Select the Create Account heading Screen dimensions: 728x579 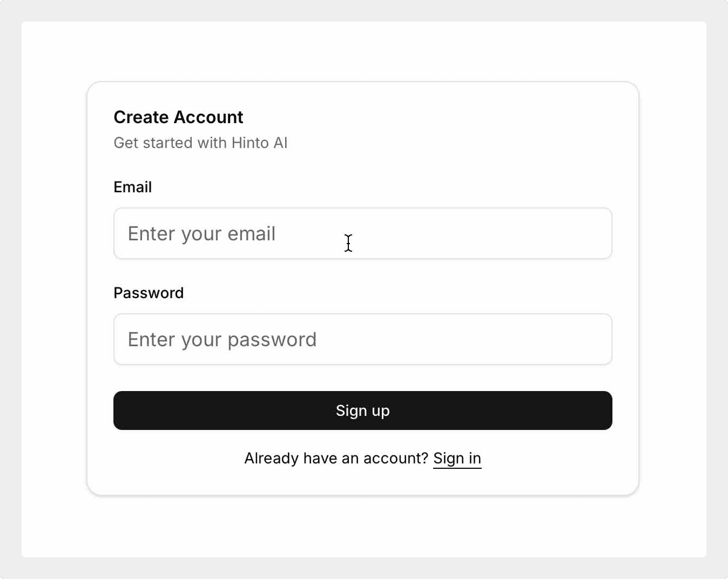point(178,117)
